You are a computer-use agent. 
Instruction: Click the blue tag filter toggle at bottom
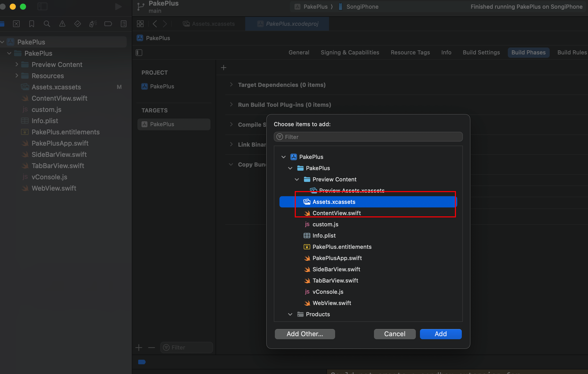coord(142,362)
